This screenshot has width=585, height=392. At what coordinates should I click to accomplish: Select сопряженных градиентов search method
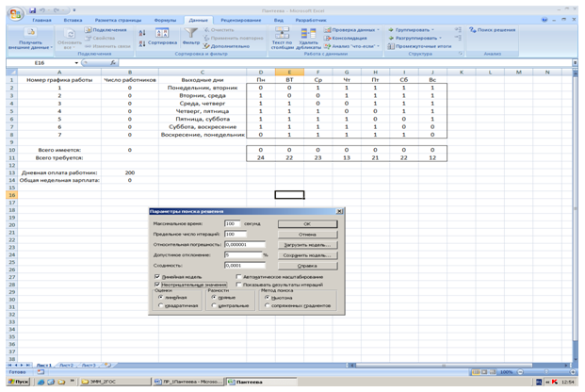(268, 305)
